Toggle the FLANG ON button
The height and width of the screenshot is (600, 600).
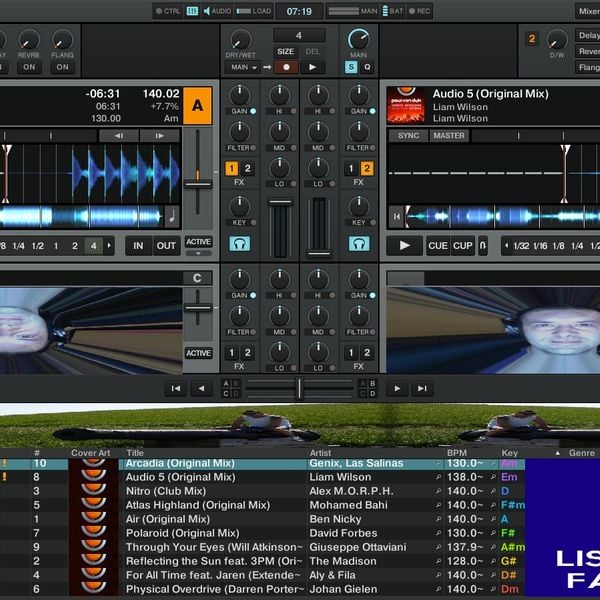pos(62,67)
